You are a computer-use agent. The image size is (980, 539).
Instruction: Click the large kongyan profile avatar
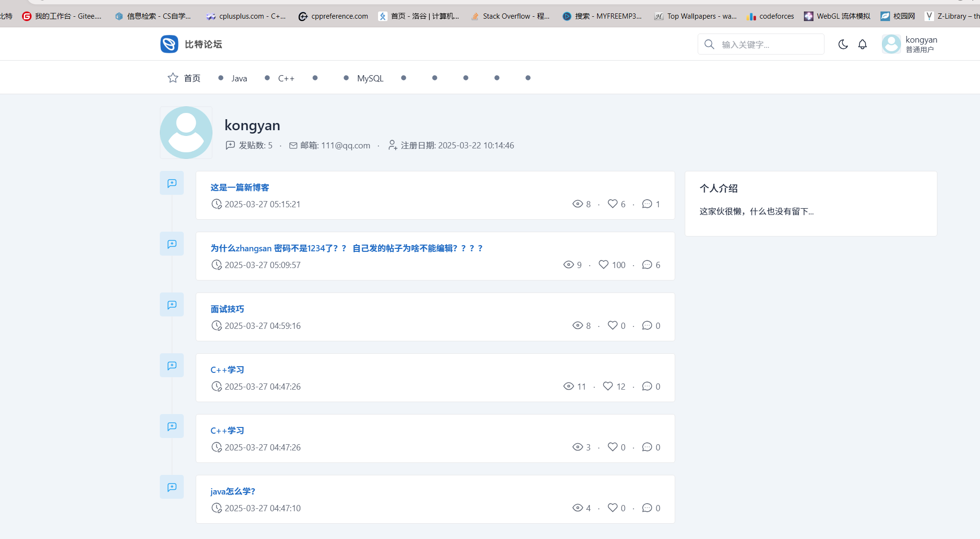point(186,133)
